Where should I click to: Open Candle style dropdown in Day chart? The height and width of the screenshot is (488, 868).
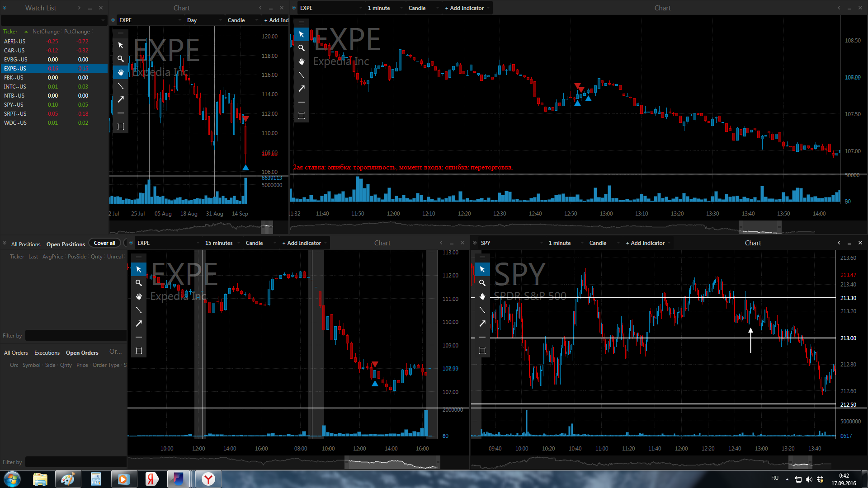(x=242, y=20)
